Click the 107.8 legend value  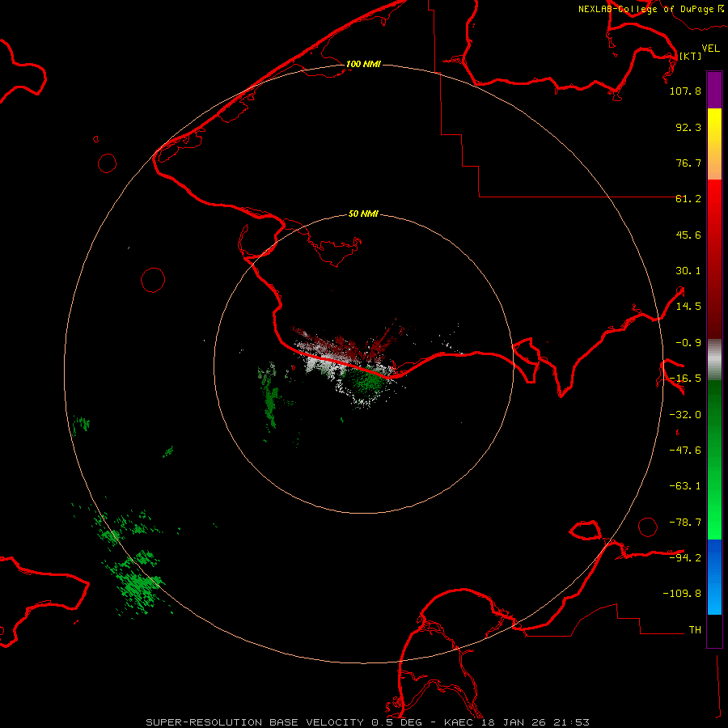coord(685,91)
